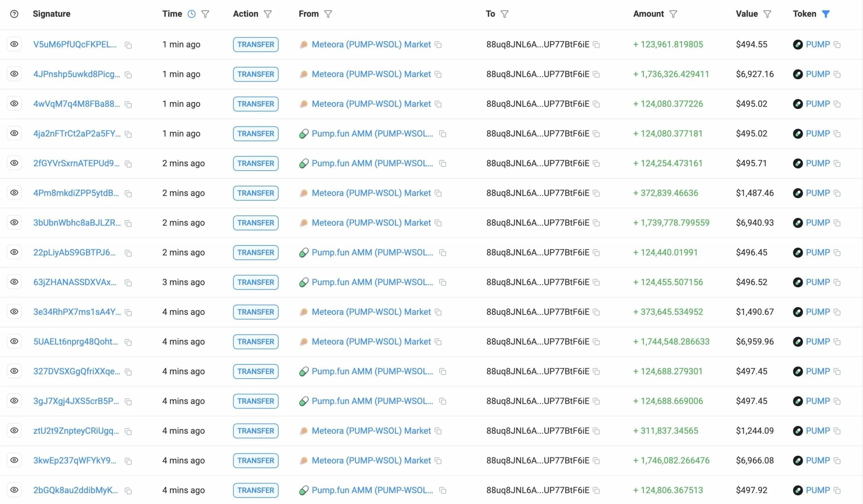Copy PUMP token address in V5uM6PfUQcFKPEL row

tap(837, 45)
